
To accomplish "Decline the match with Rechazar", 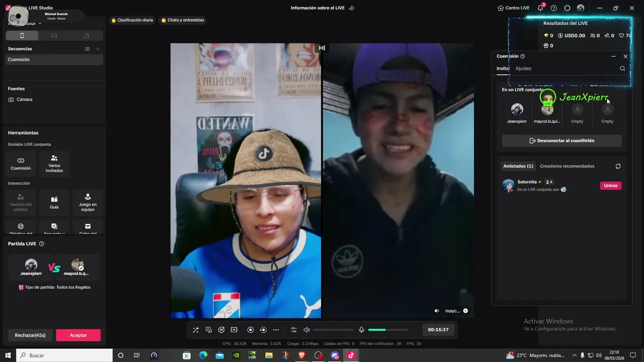I will pyautogui.click(x=30, y=335).
